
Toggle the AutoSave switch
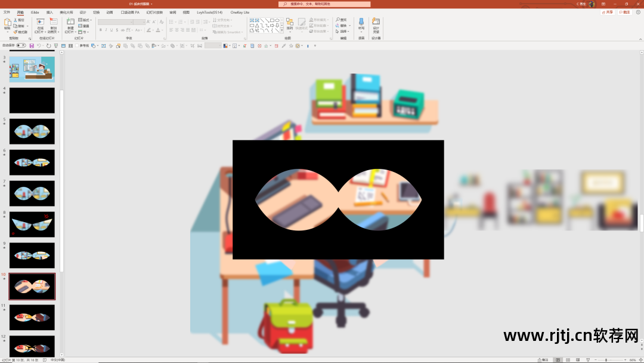(x=21, y=45)
